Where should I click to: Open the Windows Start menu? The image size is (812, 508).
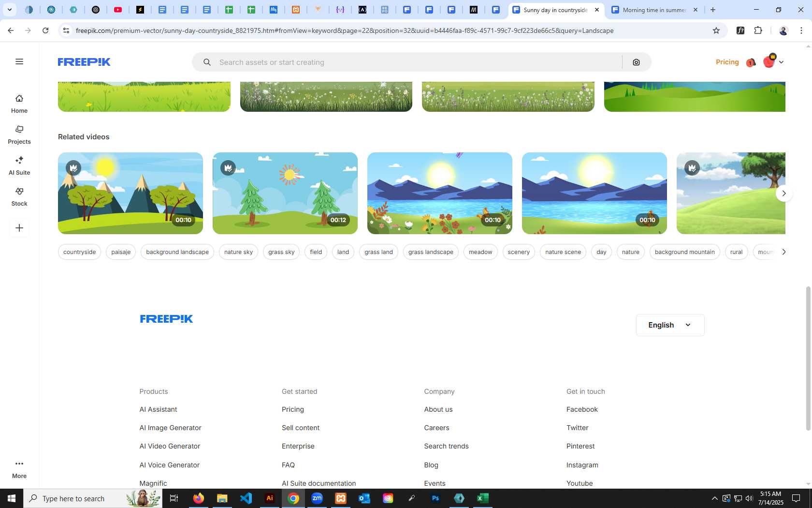point(12,498)
